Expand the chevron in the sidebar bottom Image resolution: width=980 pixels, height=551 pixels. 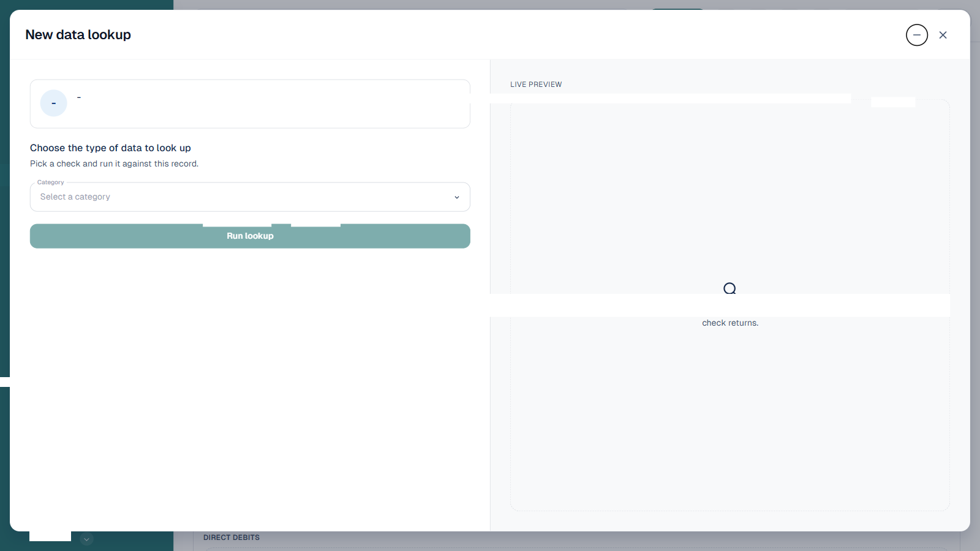coord(87,539)
